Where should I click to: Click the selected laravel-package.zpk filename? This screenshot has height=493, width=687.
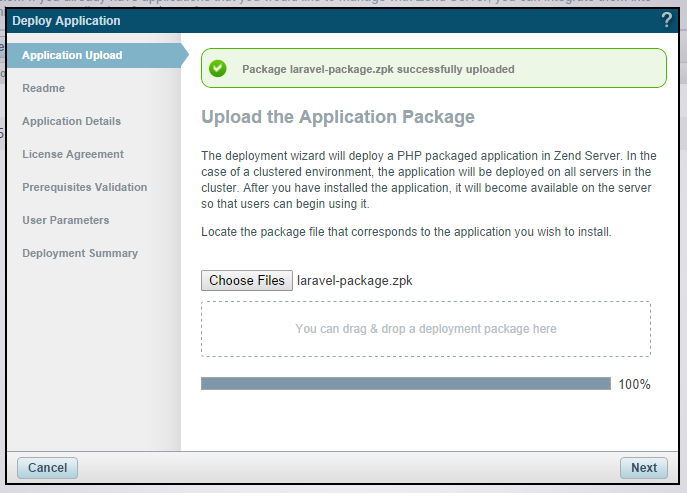(x=354, y=281)
